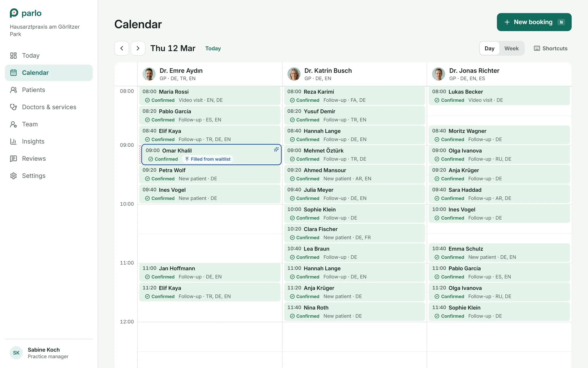The height and width of the screenshot is (368, 588).
Task: Open the Calendar sidebar item
Action: (49, 73)
